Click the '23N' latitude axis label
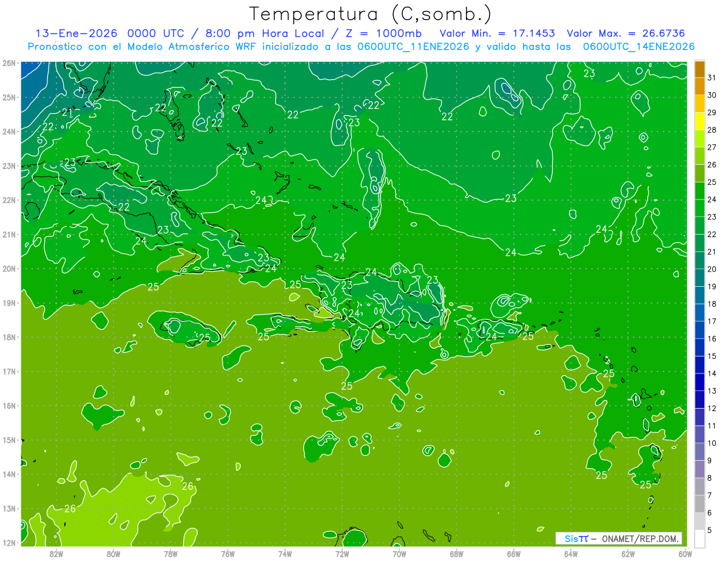Image resolution: width=728 pixels, height=562 pixels. click(9, 166)
